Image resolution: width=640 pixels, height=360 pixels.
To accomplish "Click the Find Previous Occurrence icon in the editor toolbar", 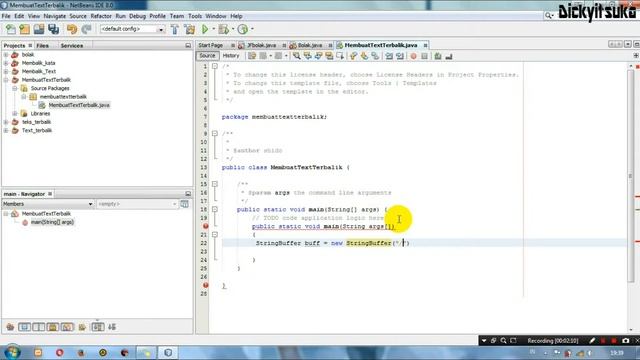I will pyautogui.click(x=307, y=56).
